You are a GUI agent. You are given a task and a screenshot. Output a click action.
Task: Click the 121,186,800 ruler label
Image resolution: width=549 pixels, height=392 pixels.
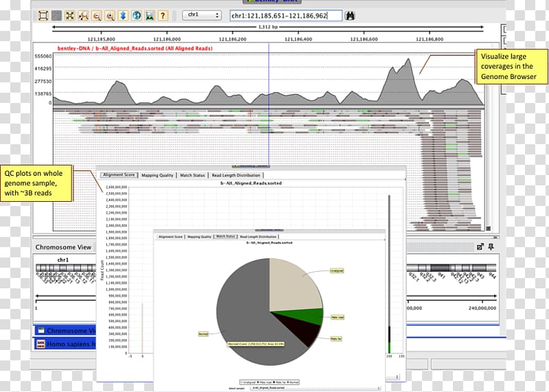[x=430, y=39]
